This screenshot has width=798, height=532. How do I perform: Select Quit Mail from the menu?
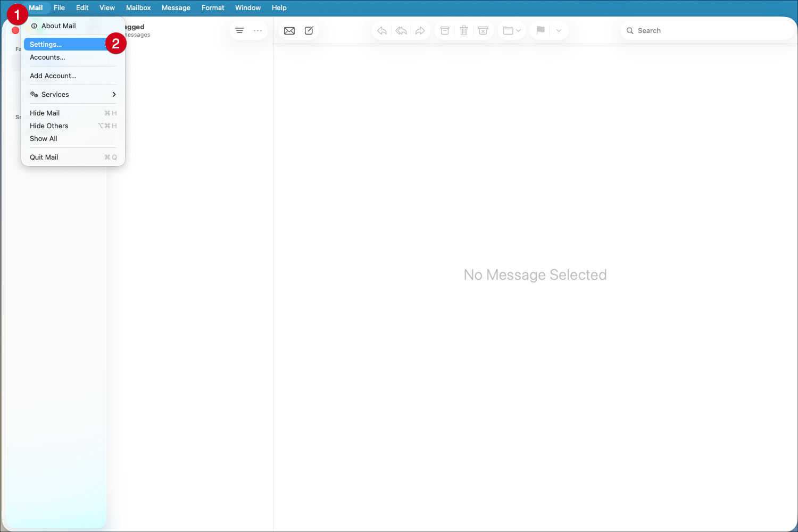[x=44, y=157]
